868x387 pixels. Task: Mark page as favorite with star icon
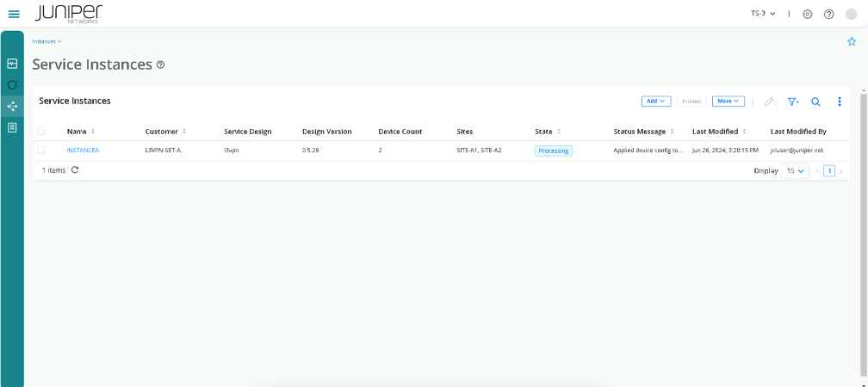[852, 41]
